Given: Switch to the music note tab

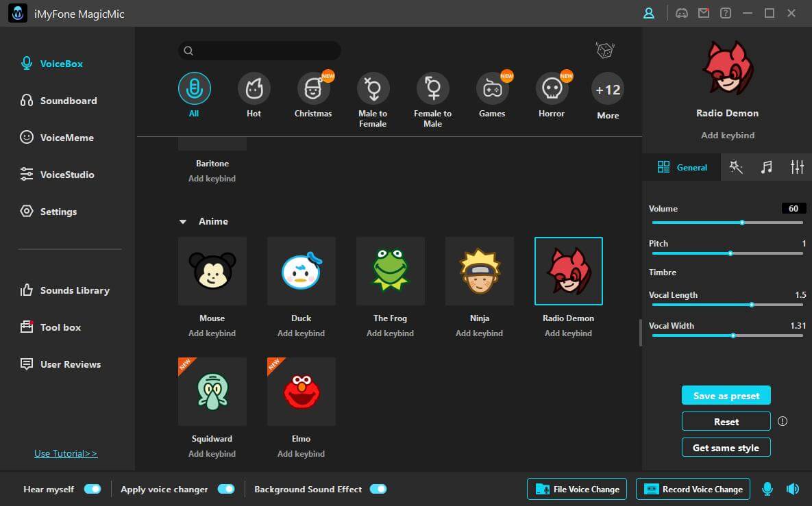Looking at the screenshot, I should tap(767, 166).
